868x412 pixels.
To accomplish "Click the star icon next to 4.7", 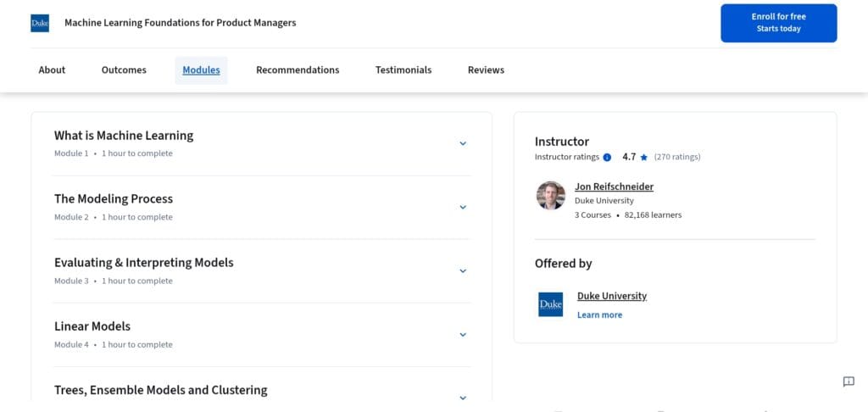I will (x=644, y=158).
